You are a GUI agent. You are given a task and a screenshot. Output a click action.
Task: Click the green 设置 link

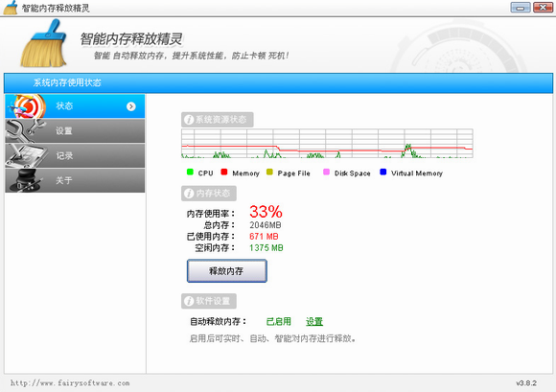pos(314,321)
